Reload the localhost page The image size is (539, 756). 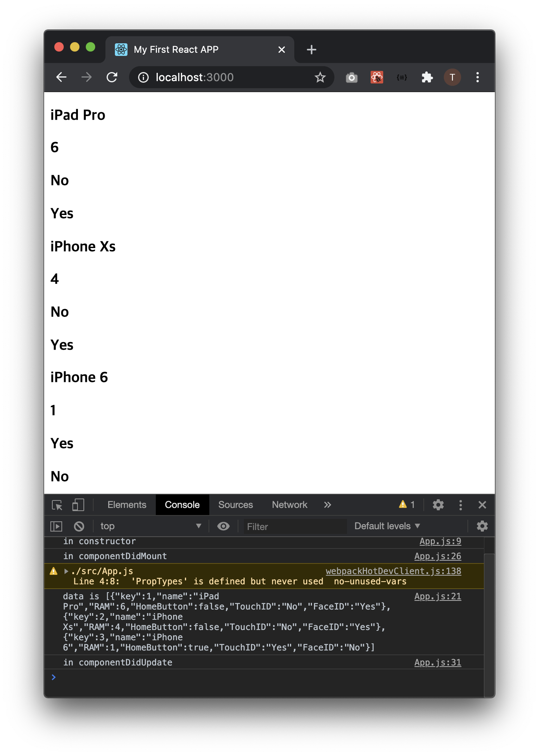coord(112,77)
